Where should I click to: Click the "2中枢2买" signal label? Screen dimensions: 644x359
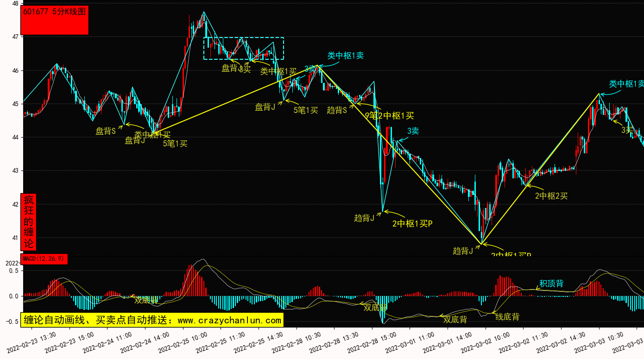click(551, 196)
